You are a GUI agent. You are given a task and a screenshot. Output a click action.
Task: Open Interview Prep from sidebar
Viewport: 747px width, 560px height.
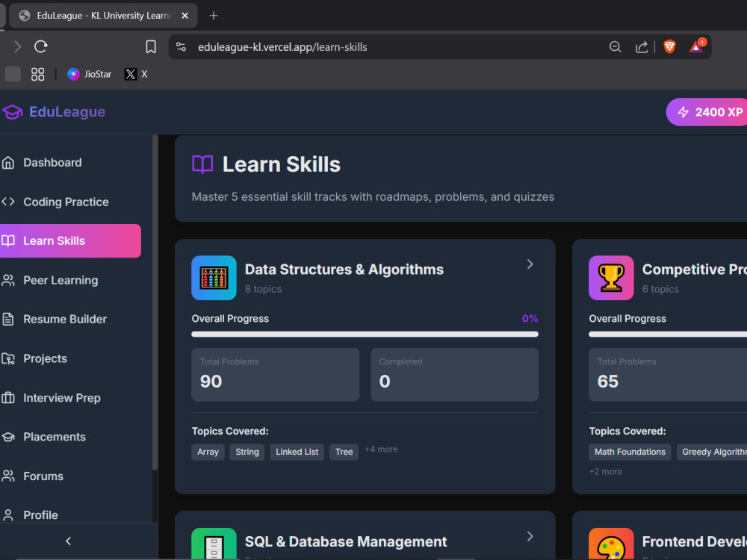click(70, 398)
